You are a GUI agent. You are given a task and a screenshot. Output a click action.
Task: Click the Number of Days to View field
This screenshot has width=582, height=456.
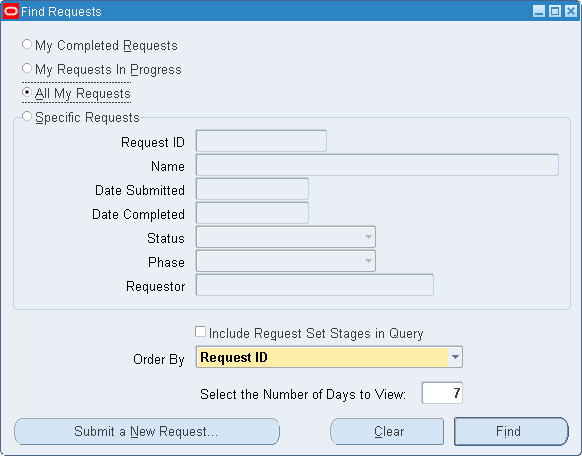click(442, 393)
